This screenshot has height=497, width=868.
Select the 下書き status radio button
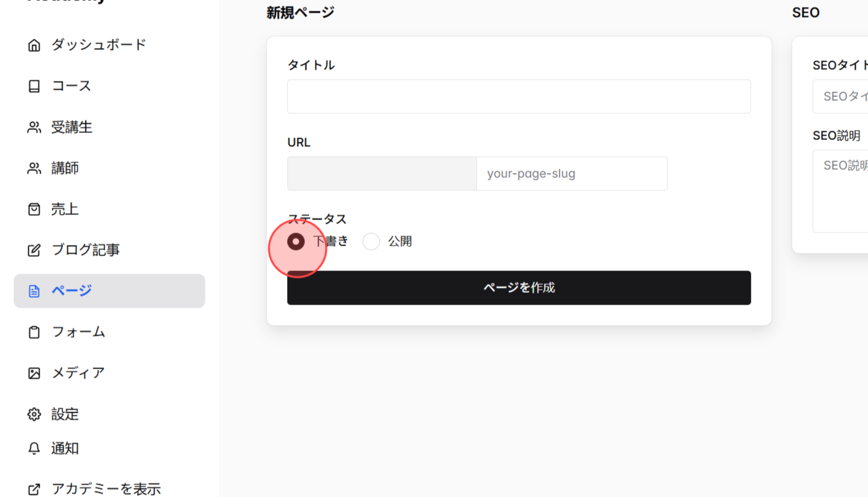point(296,241)
